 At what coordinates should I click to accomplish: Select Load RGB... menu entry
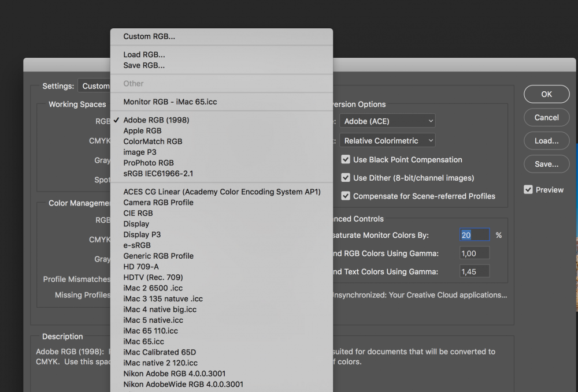221,54
